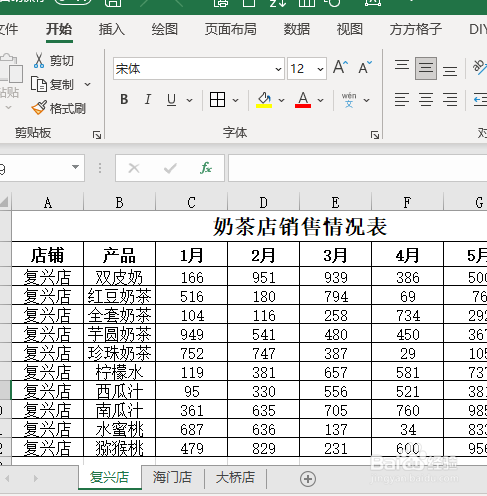Select the cell with value 951

(x=263, y=276)
